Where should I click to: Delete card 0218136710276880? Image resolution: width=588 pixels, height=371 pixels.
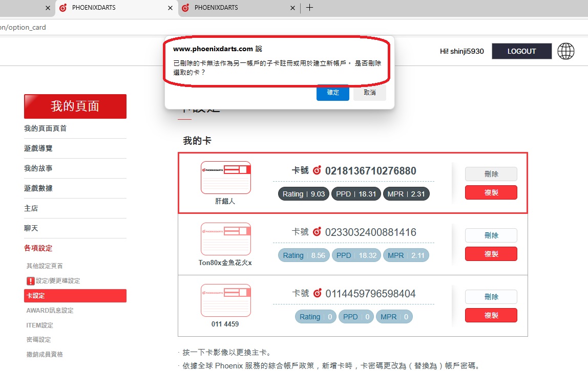tap(491, 174)
